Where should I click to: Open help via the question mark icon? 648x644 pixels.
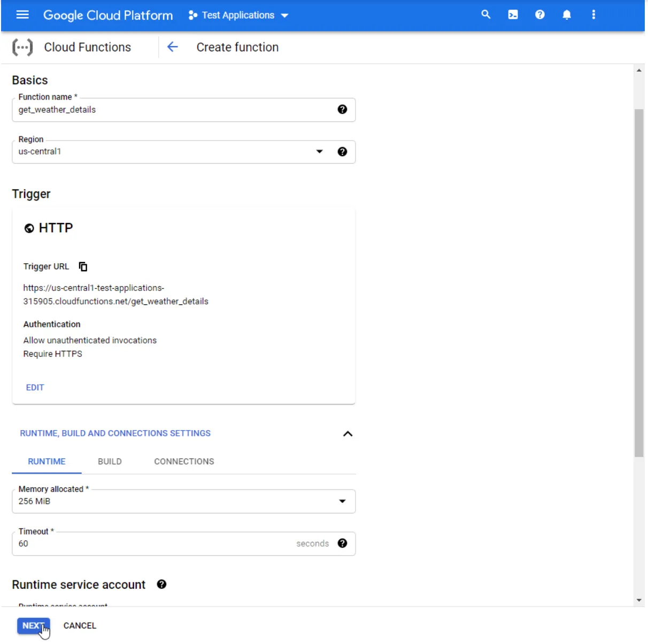click(x=539, y=14)
